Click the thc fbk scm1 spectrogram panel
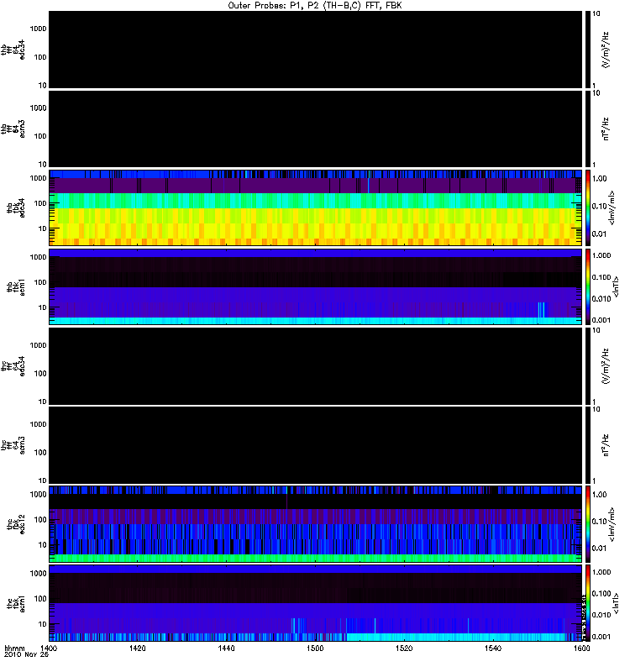630x672 pixels. [315, 603]
